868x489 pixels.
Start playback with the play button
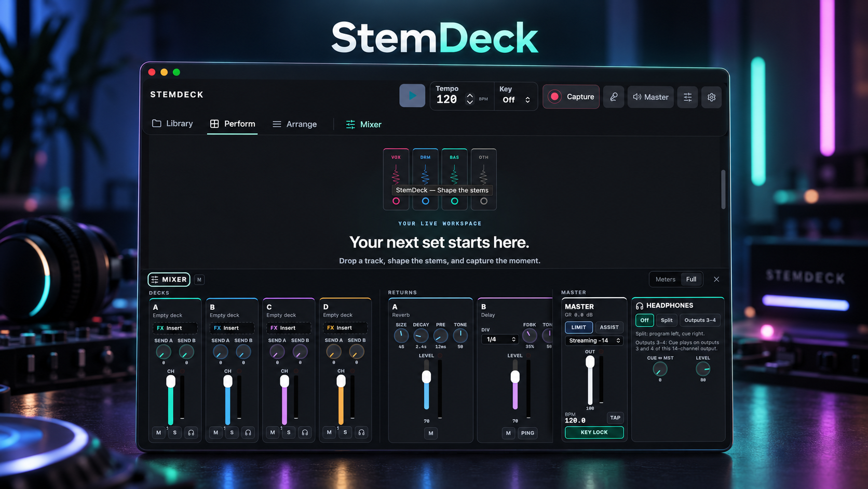(412, 96)
